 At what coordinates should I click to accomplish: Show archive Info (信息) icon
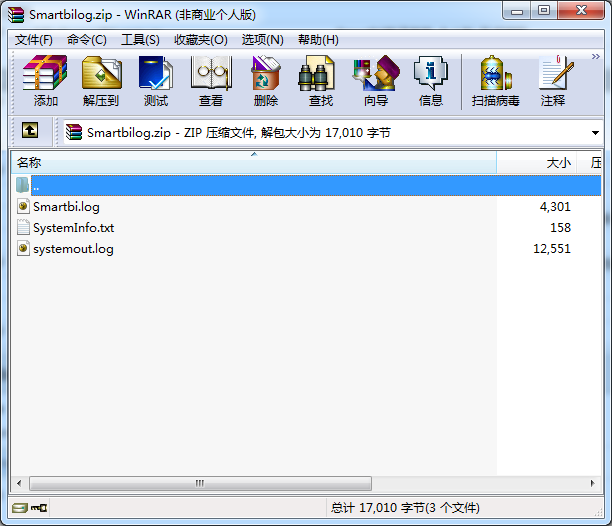point(431,81)
